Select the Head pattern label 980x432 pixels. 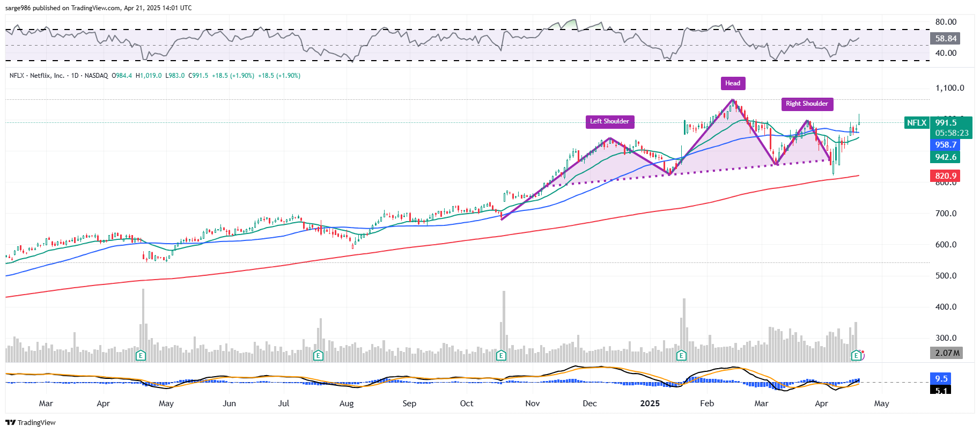point(732,83)
